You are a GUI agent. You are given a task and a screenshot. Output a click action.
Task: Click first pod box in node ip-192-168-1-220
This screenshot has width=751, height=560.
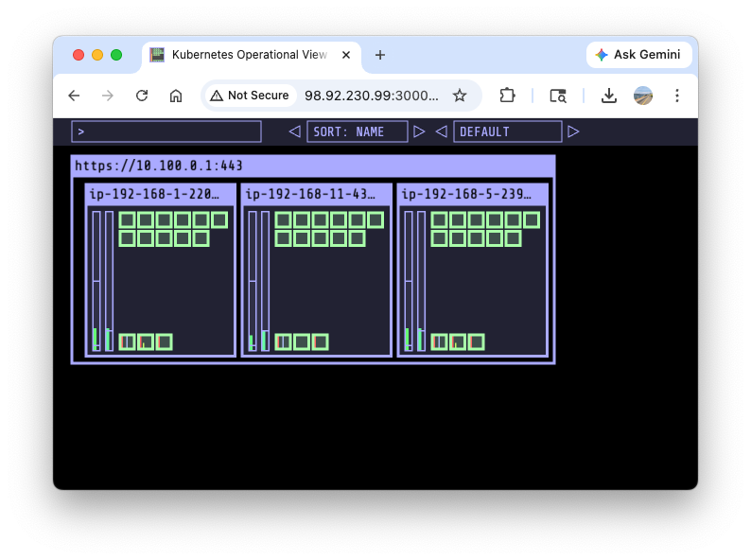click(127, 219)
